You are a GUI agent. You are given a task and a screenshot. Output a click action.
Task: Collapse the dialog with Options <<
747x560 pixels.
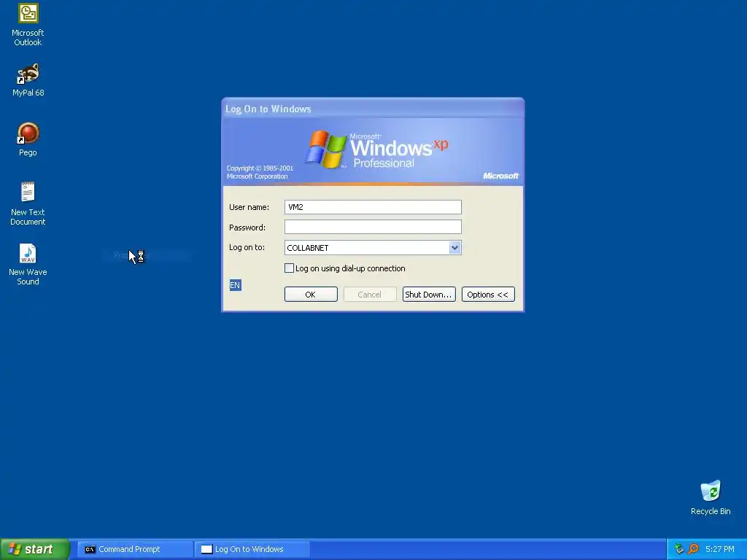pyautogui.click(x=488, y=295)
